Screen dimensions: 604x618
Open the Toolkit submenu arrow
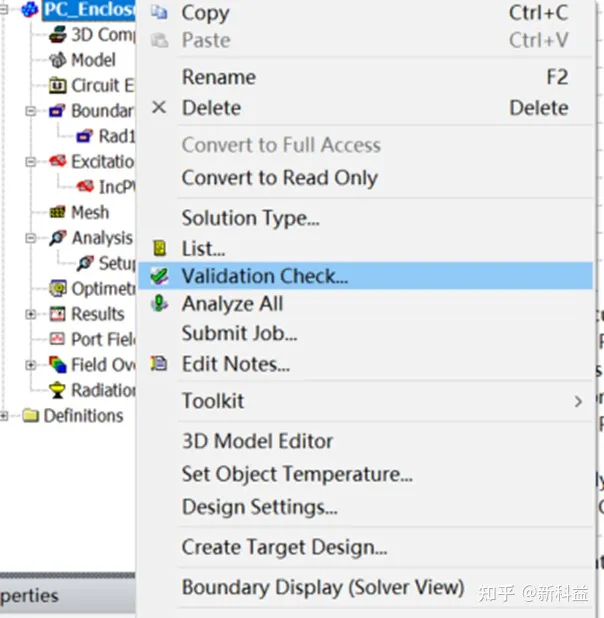point(578,401)
